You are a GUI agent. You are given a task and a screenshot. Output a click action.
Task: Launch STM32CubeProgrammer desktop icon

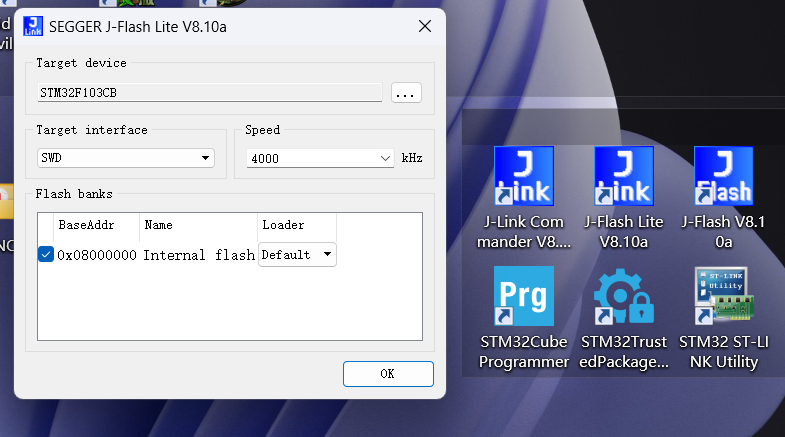point(524,318)
